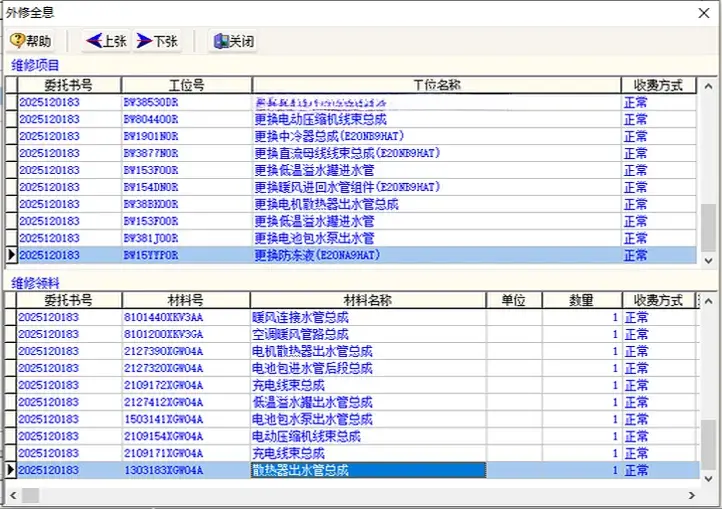Click row indicator arrow beside BW15TYF0R row
The height and width of the screenshot is (509, 722).
(11, 255)
